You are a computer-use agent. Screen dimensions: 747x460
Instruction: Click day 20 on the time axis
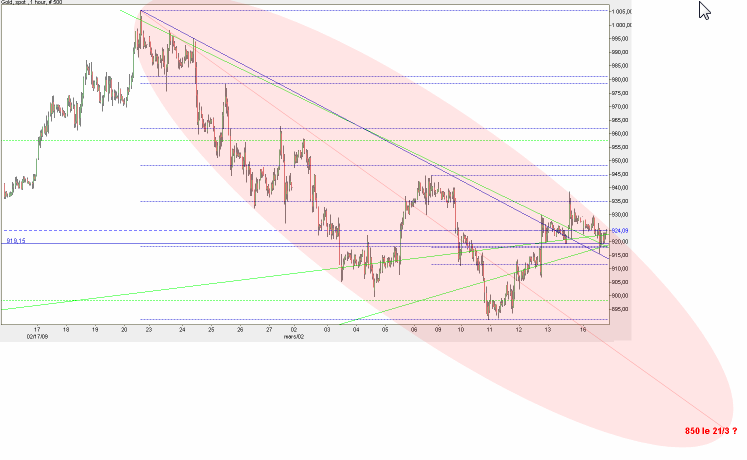[124, 329]
